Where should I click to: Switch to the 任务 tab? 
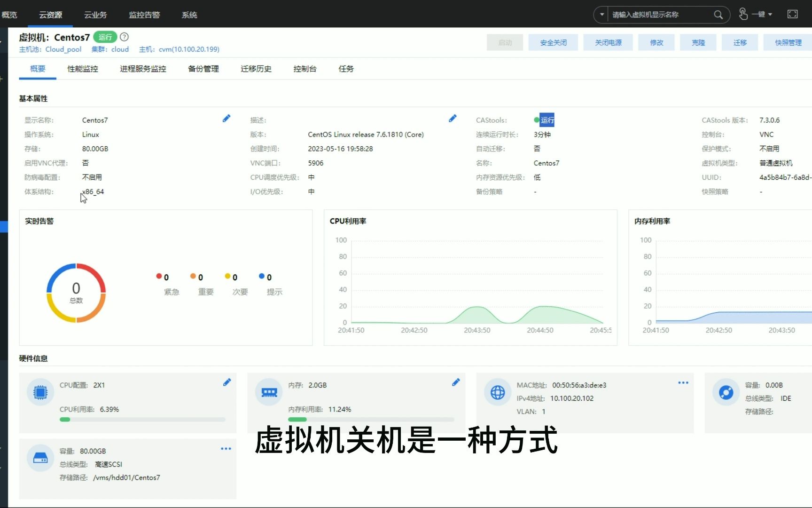[346, 69]
